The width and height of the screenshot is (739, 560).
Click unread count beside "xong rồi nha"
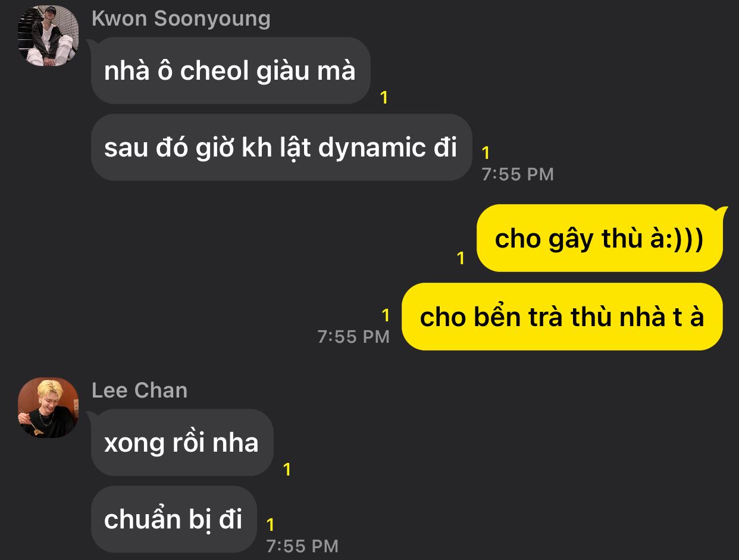(x=287, y=470)
